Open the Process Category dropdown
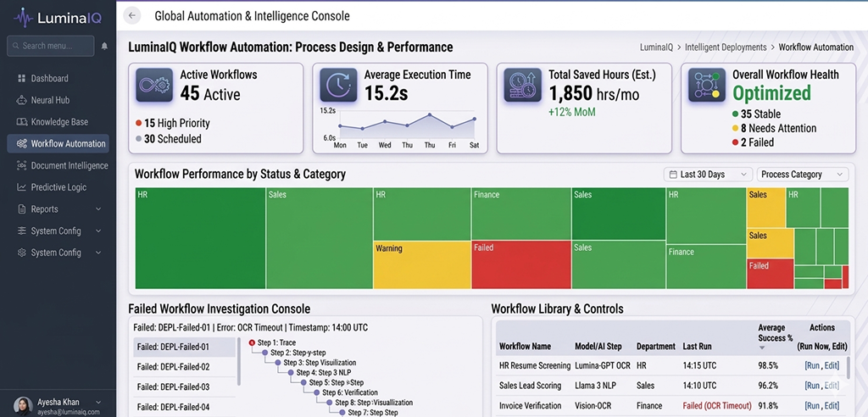 tap(802, 175)
